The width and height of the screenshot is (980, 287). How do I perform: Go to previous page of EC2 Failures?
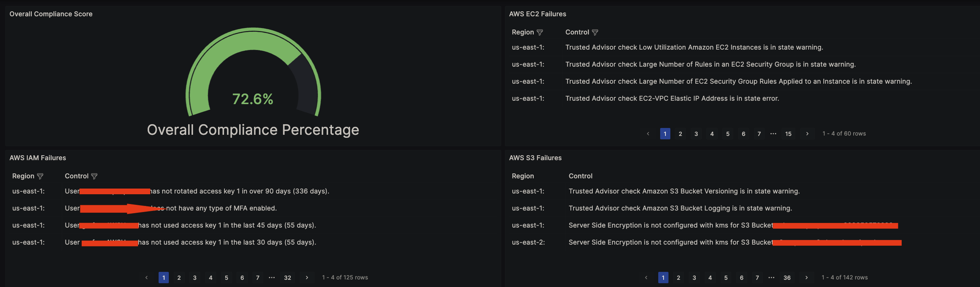pos(648,134)
